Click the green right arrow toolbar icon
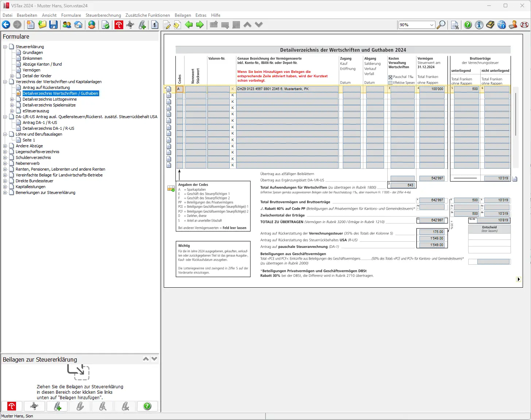 [x=200, y=25]
